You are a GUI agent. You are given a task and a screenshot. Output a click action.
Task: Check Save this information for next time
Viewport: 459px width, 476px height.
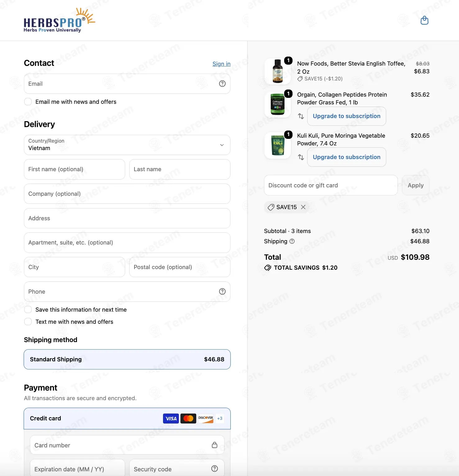pos(28,309)
